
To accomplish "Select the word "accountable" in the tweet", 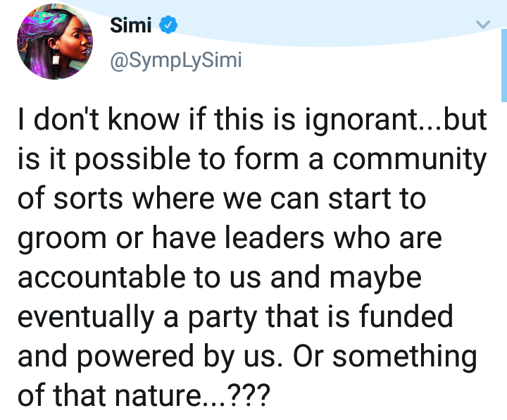I will point(101,277).
